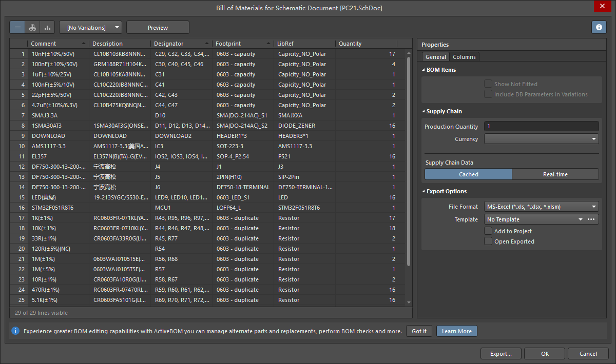Screen dimensions: 616x364
Task: Enable Add to Project checkbox
Action: click(x=488, y=231)
